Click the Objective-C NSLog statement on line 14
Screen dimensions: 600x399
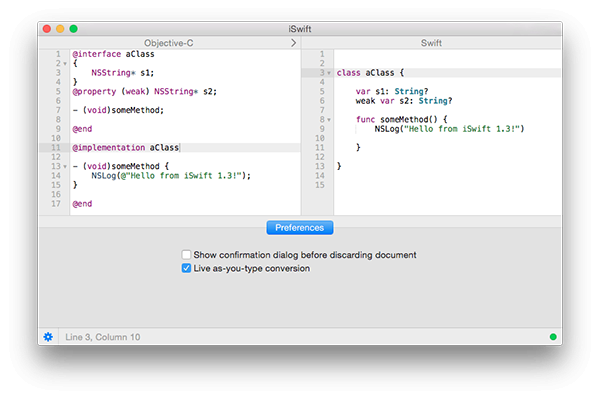point(171,176)
